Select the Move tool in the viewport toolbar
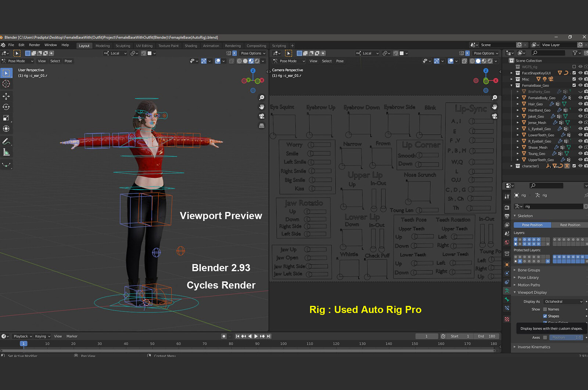This screenshot has height=390, width=588. click(6, 96)
